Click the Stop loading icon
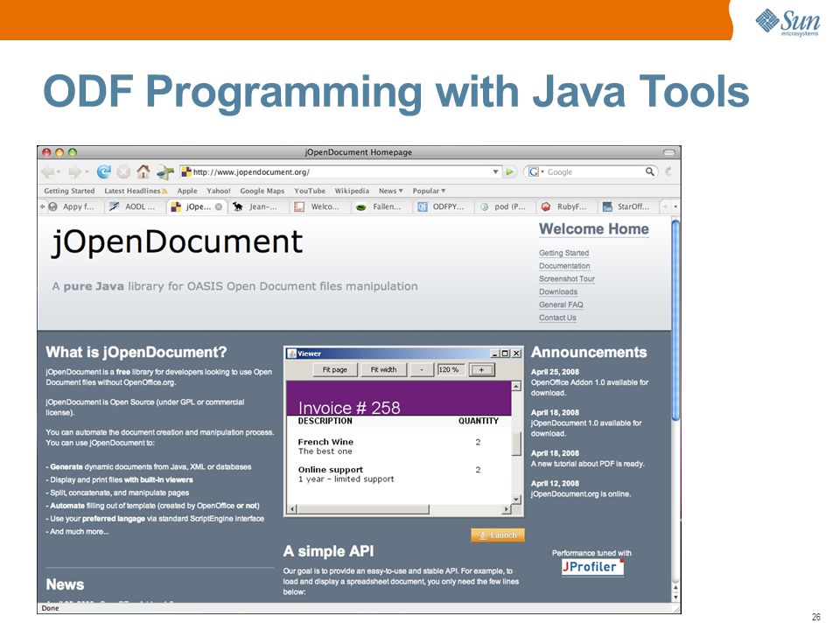 point(123,172)
